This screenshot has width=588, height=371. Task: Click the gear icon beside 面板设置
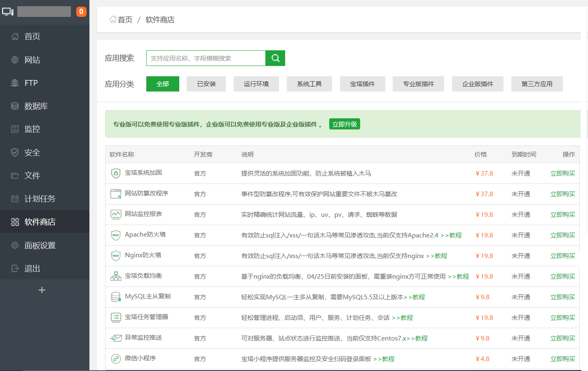coord(15,245)
